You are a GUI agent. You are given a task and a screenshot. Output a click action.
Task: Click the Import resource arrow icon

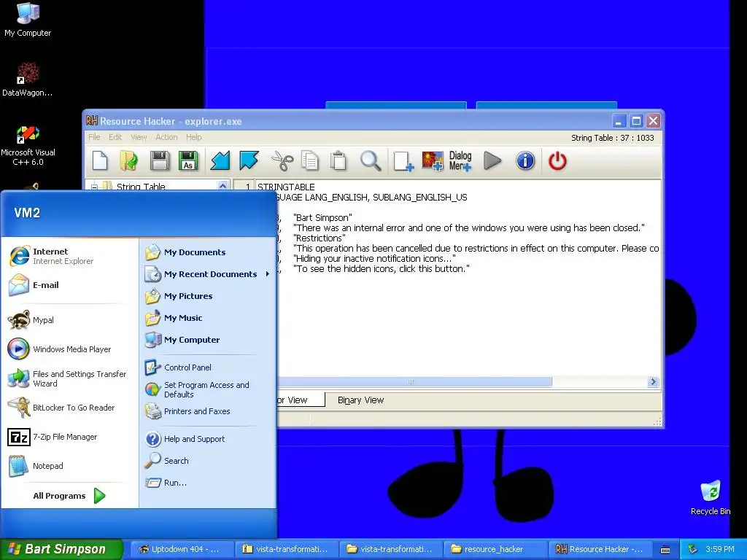click(220, 161)
